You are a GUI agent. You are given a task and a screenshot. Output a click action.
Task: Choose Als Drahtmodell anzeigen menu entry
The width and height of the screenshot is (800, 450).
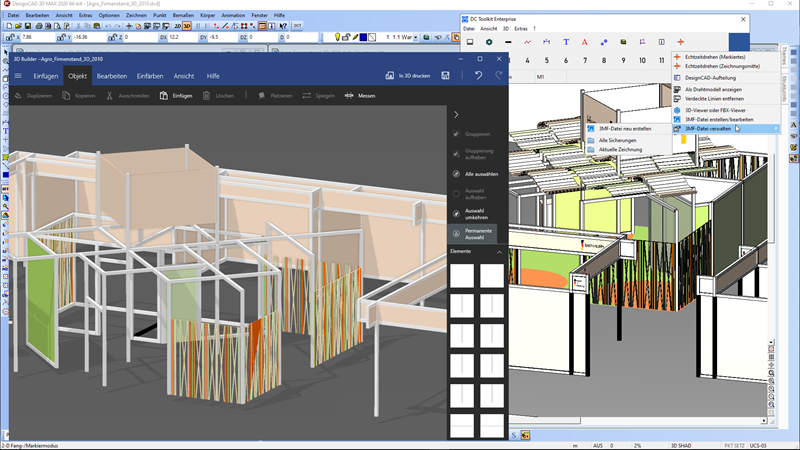coord(713,90)
